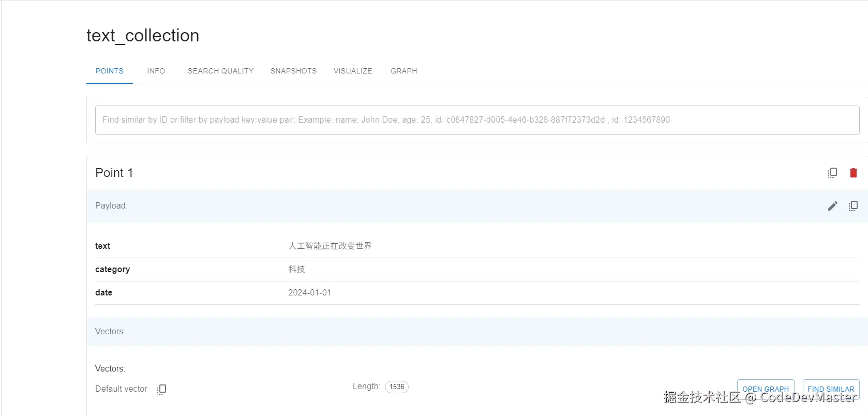Focus the find similar or filter search field
The width and height of the screenshot is (868, 416).
(x=477, y=120)
